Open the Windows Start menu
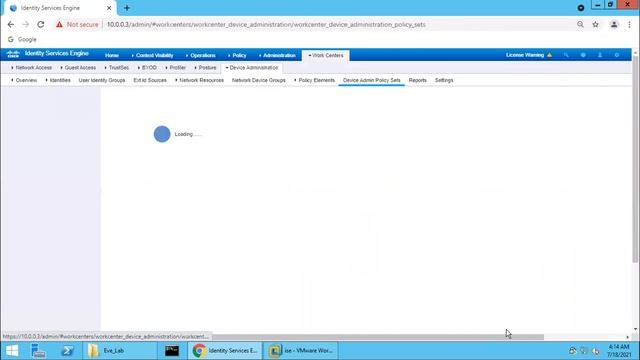640x360 pixels. 12,351
